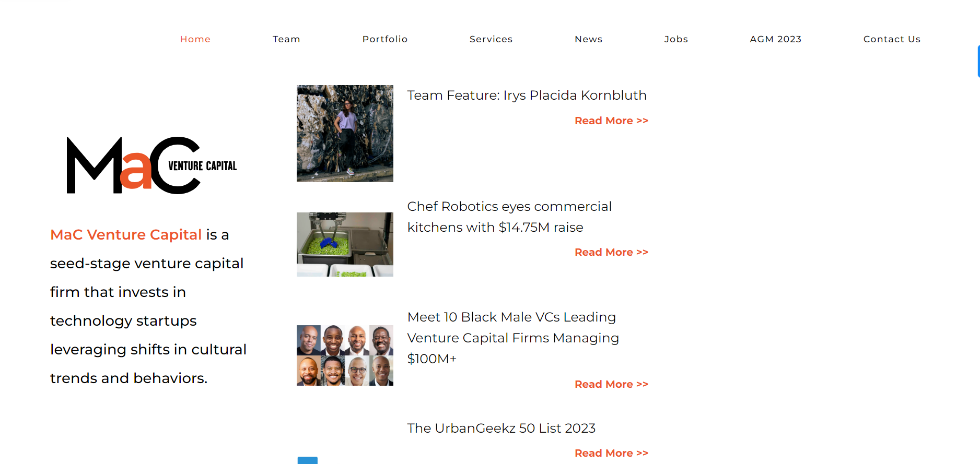Go to the Team page

286,39
